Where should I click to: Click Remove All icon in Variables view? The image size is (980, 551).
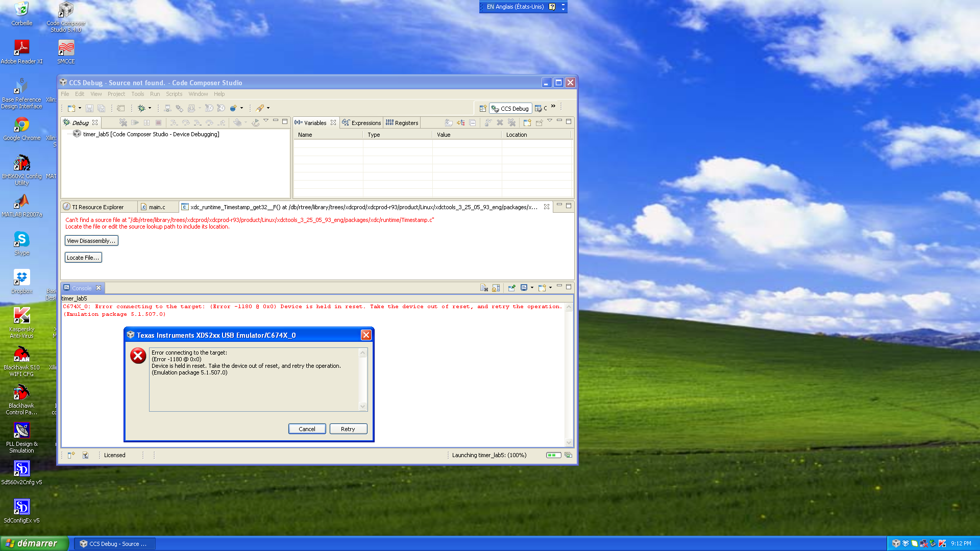point(511,122)
